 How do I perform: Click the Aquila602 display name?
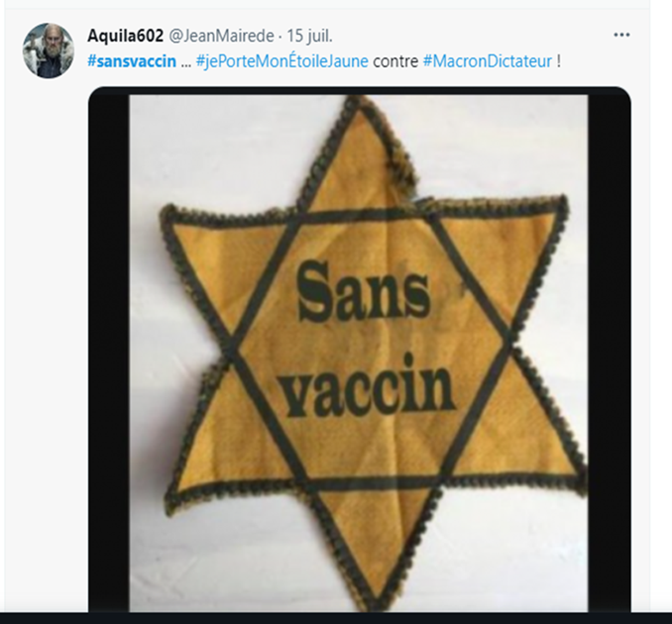(x=125, y=36)
